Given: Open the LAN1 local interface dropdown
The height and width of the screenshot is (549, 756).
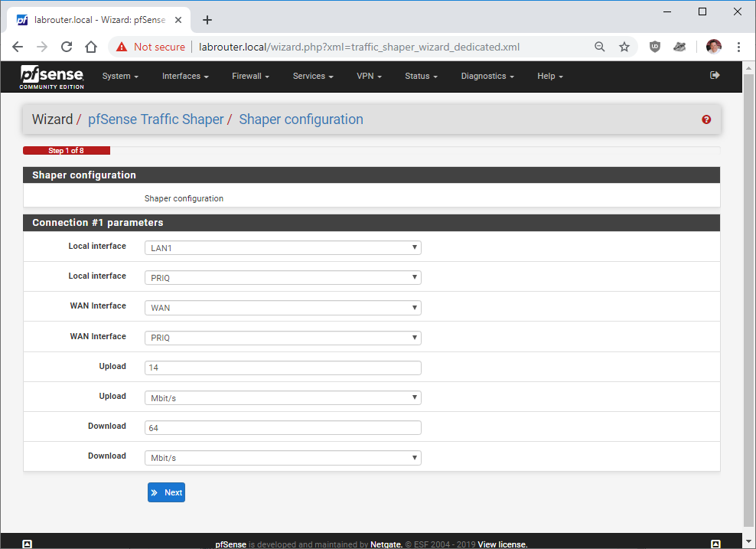Looking at the screenshot, I should 283,247.
